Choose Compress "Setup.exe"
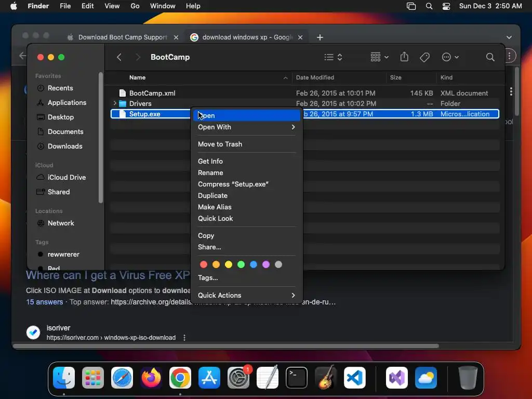This screenshot has height=399, width=532. pyautogui.click(x=247, y=184)
